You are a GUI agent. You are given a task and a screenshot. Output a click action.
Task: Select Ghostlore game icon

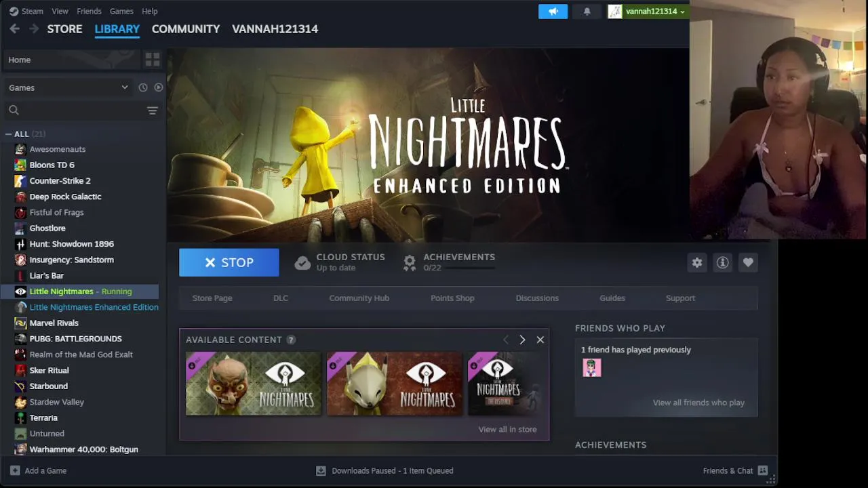point(20,228)
